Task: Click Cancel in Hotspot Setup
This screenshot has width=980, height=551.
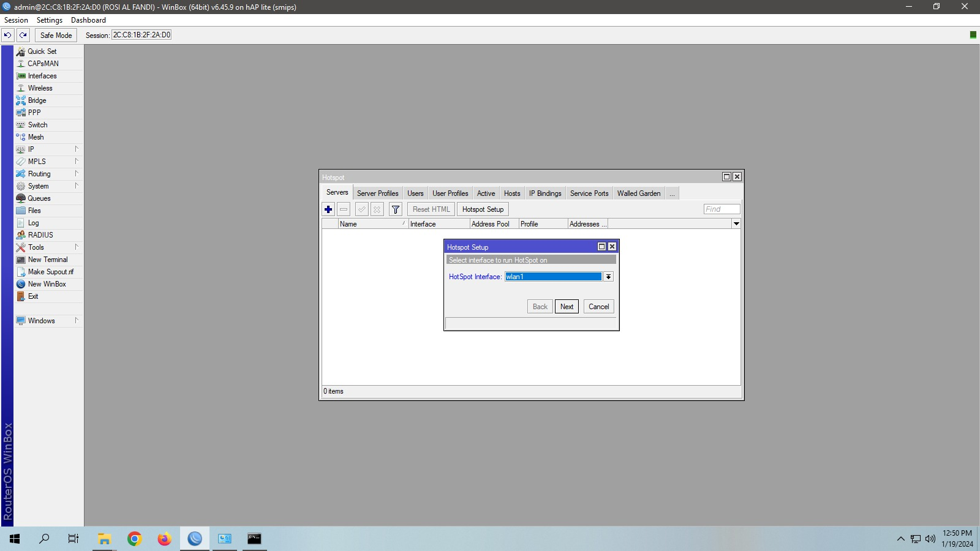Action: 599,307
